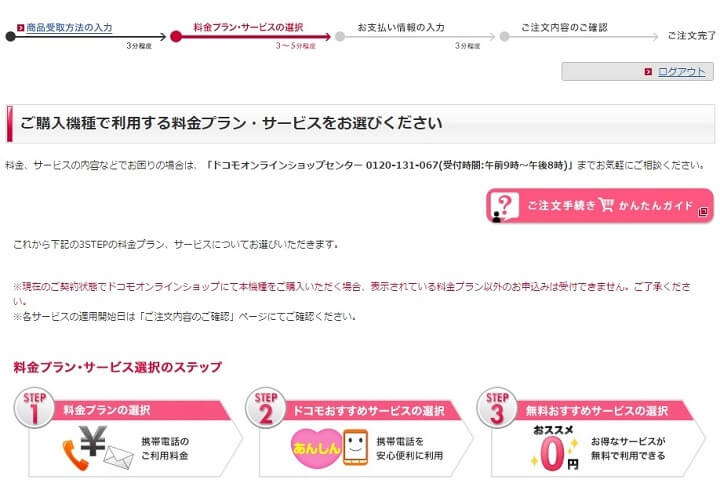Click the STEP 1 circle badge
Screen dimensions: 720x489
coord(34,408)
